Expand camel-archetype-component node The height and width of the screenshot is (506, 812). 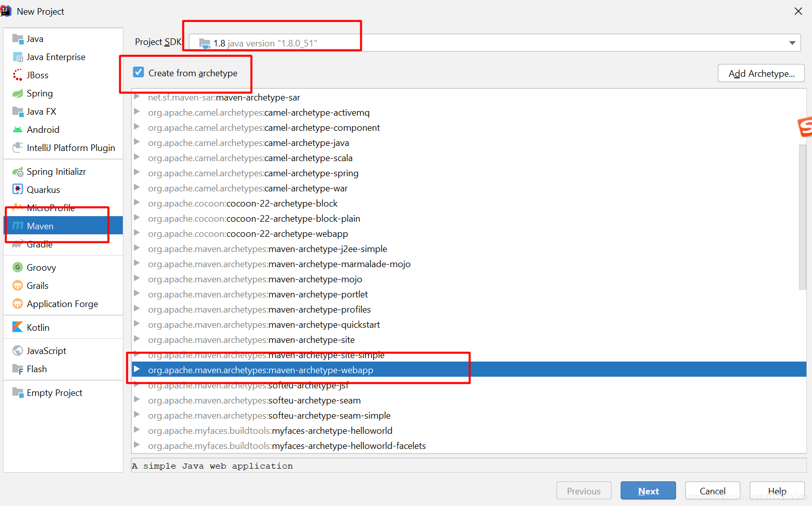(x=137, y=127)
